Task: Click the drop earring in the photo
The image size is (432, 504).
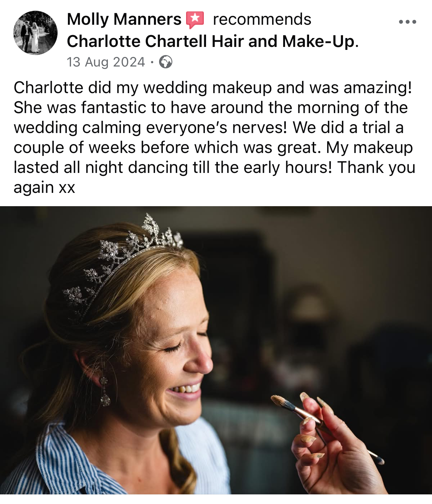Action: point(104,391)
